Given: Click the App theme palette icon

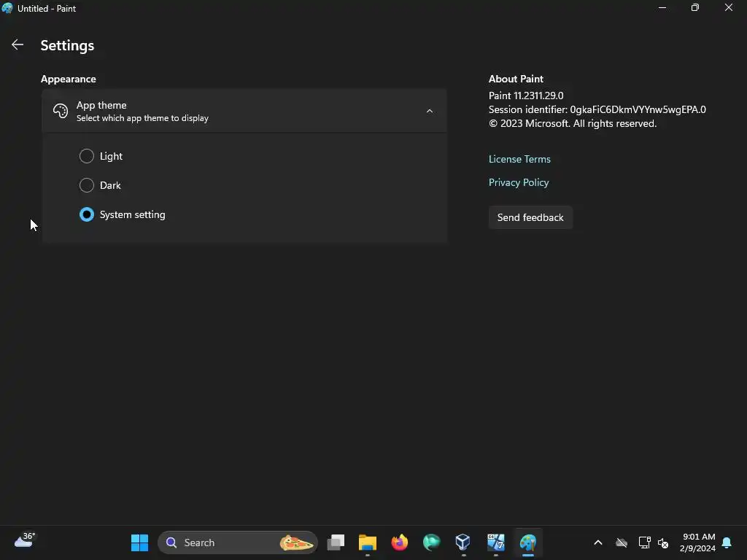Looking at the screenshot, I should (x=61, y=111).
